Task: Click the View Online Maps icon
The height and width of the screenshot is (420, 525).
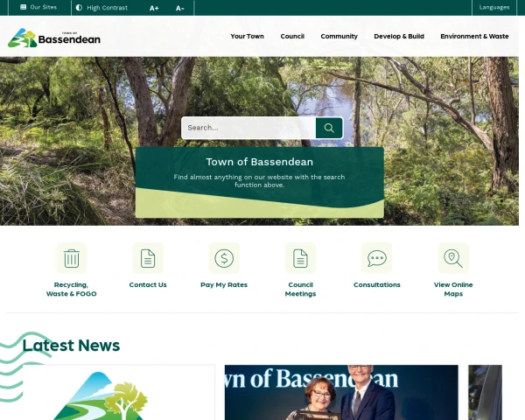Action: coord(453,258)
